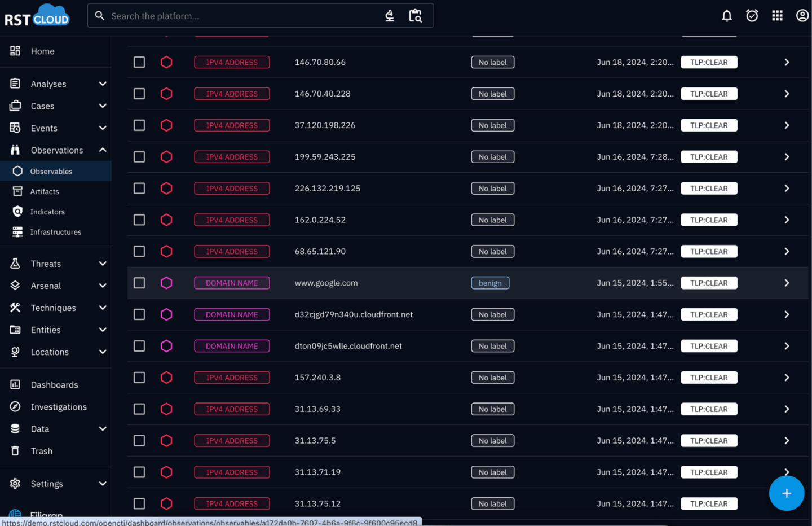Open advanced search via the microscope icon
This screenshot has height=526, width=812.
[x=390, y=16]
